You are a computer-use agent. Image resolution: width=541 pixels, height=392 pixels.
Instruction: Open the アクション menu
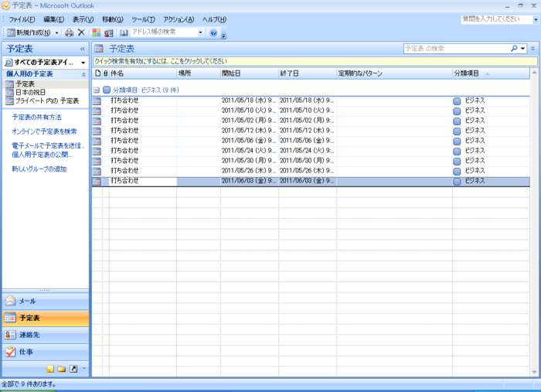click(x=179, y=19)
